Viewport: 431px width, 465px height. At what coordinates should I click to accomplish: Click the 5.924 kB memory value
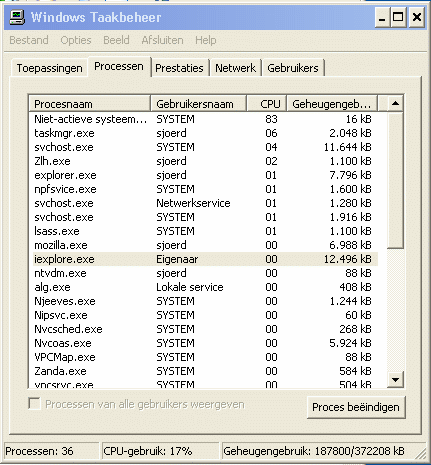click(350, 343)
